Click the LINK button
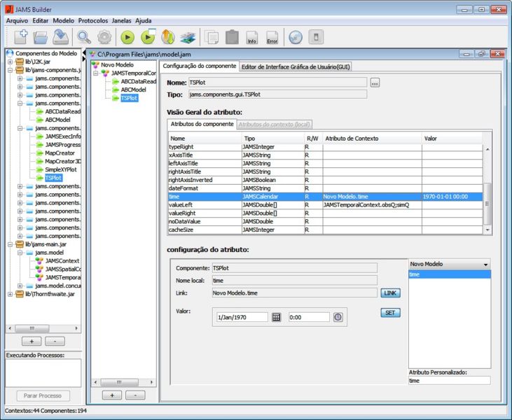 390,293
